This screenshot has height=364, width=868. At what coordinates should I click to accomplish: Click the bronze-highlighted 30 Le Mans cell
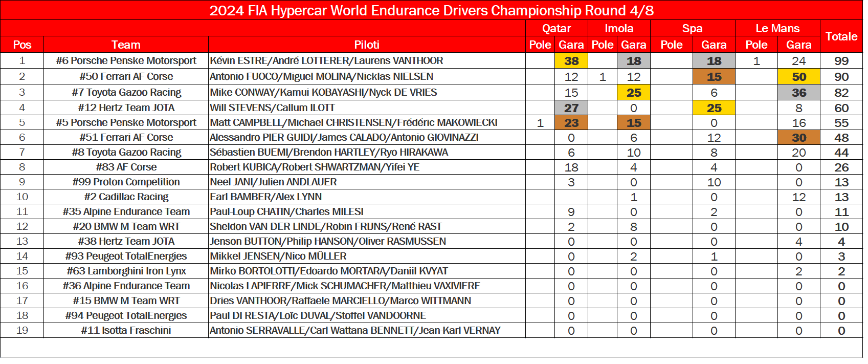coord(798,138)
